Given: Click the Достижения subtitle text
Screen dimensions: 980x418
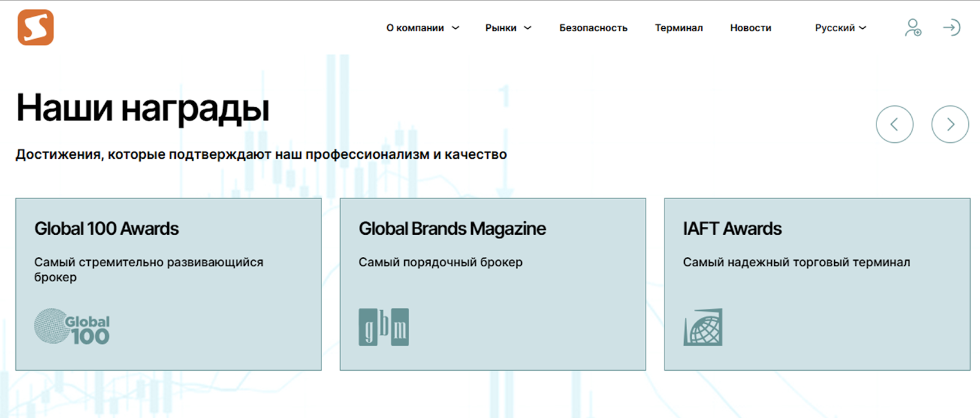Looking at the screenshot, I should click(261, 154).
